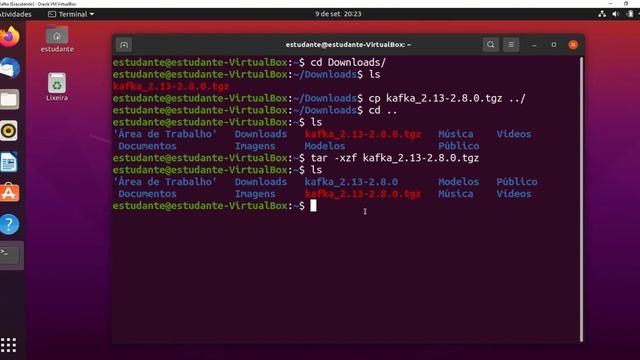Maximize the terminal window
This screenshot has height=360, width=640.
(x=554, y=45)
